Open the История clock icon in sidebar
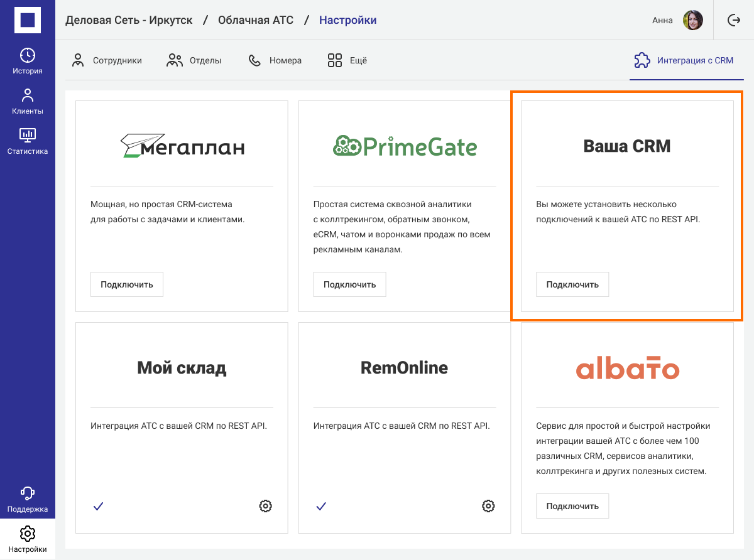Viewport: 754px width, 560px height. (27, 55)
